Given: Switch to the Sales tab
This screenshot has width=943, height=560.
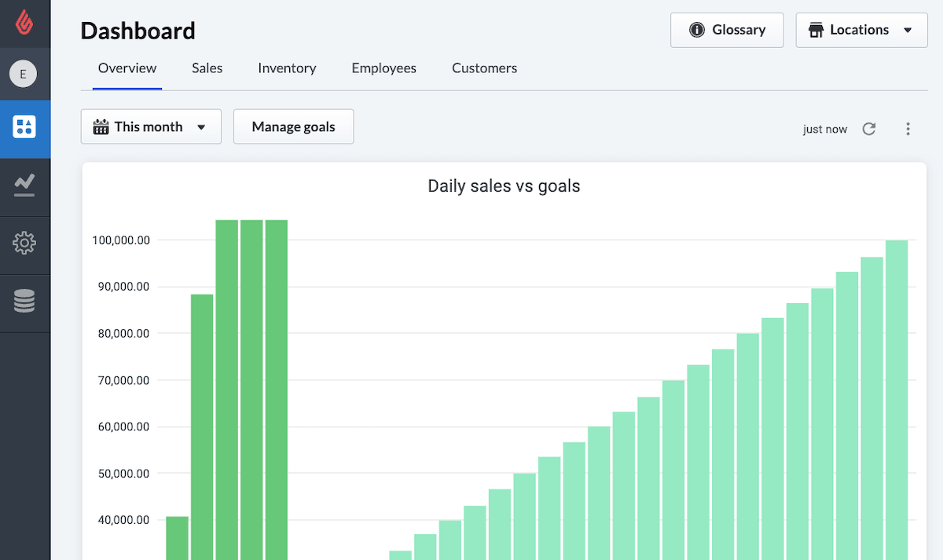Looking at the screenshot, I should (207, 68).
